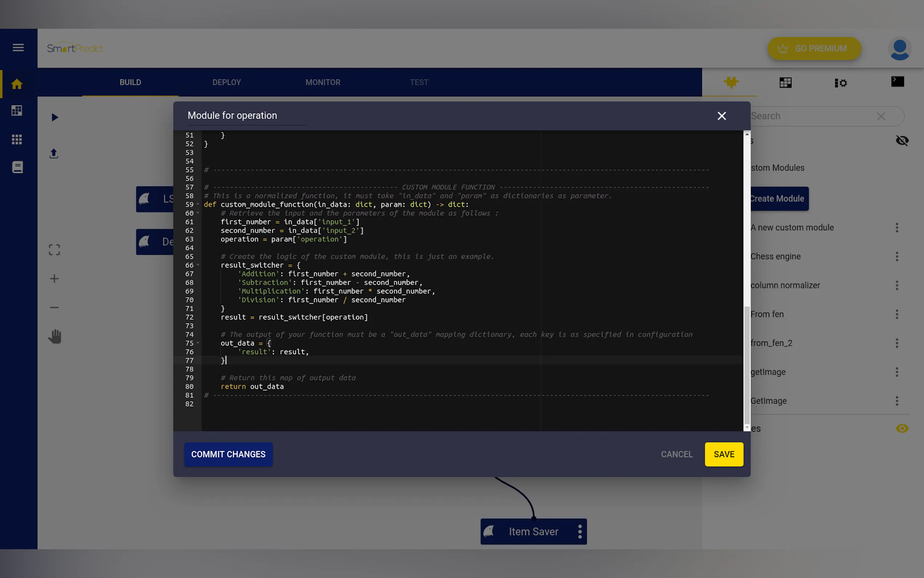Click the yellow SAVE button
924x578 pixels.
pyautogui.click(x=724, y=454)
